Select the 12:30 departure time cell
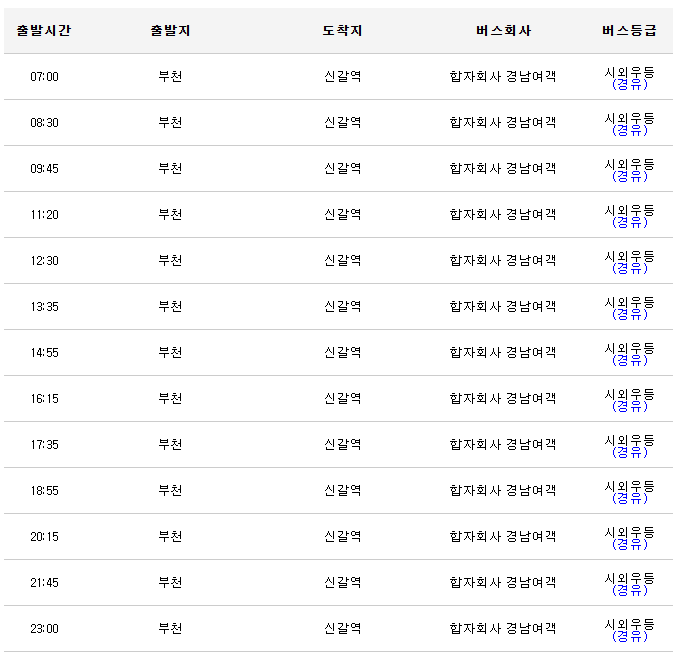673x654 pixels. [x=44, y=260]
